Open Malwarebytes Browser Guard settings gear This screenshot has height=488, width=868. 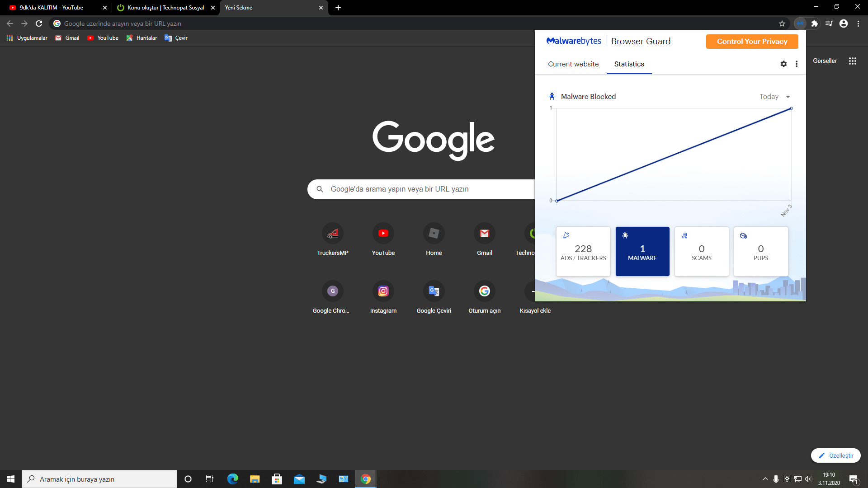(x=783, y=64)
